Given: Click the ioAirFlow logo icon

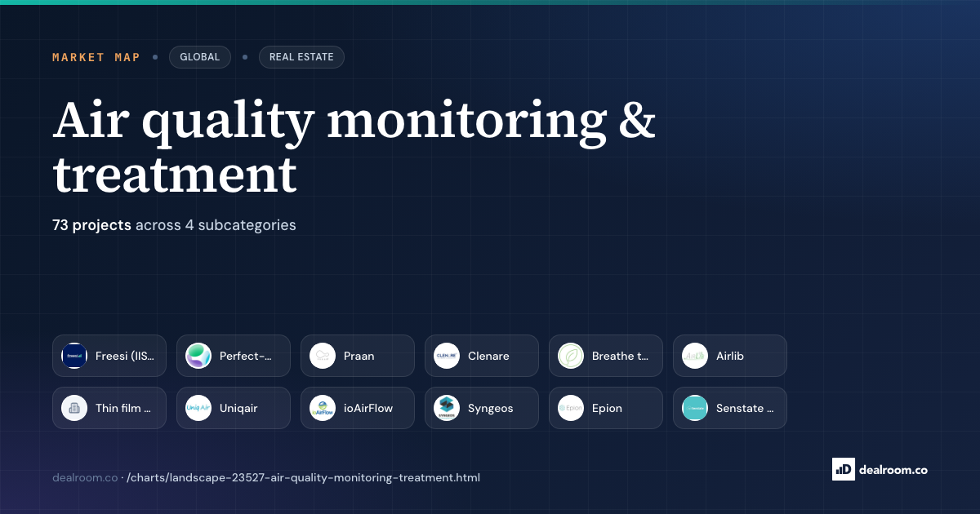Looking at the screenshot, I should click(323, 408).
